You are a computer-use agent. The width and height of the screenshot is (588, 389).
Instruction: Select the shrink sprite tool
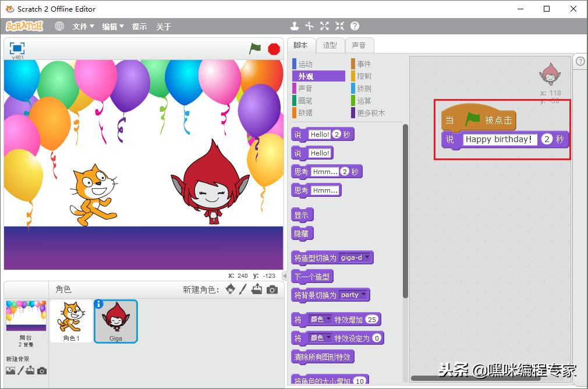tap(339, 26)
